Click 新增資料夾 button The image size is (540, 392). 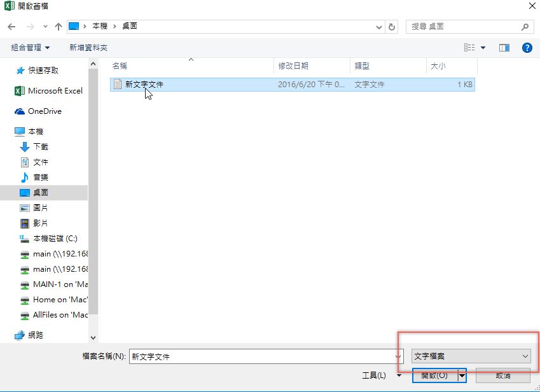(88, 48)
